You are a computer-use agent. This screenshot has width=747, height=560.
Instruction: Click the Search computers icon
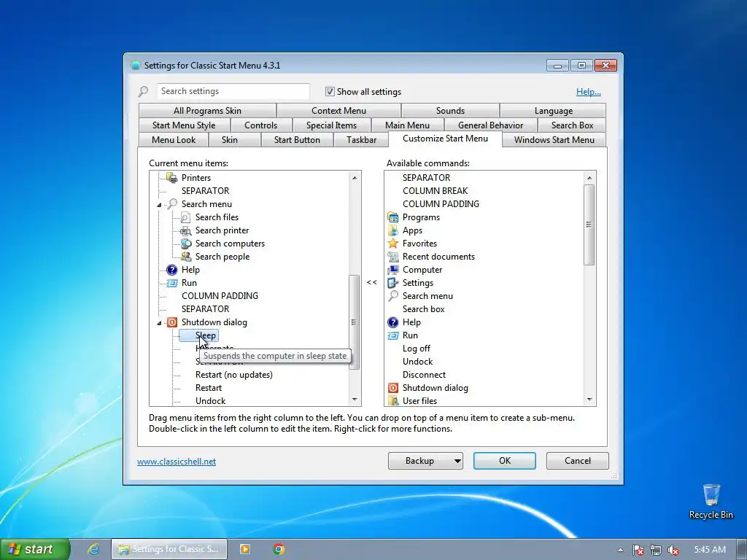pos(186,244)
